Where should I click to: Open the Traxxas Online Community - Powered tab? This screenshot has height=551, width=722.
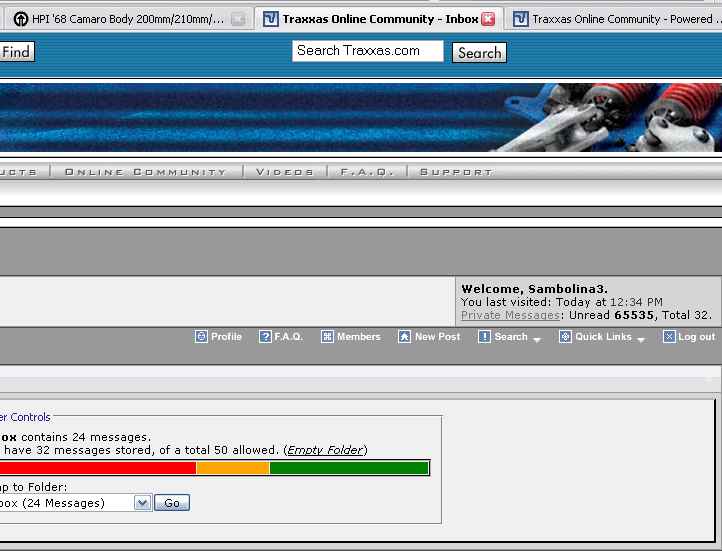(613, 19)
